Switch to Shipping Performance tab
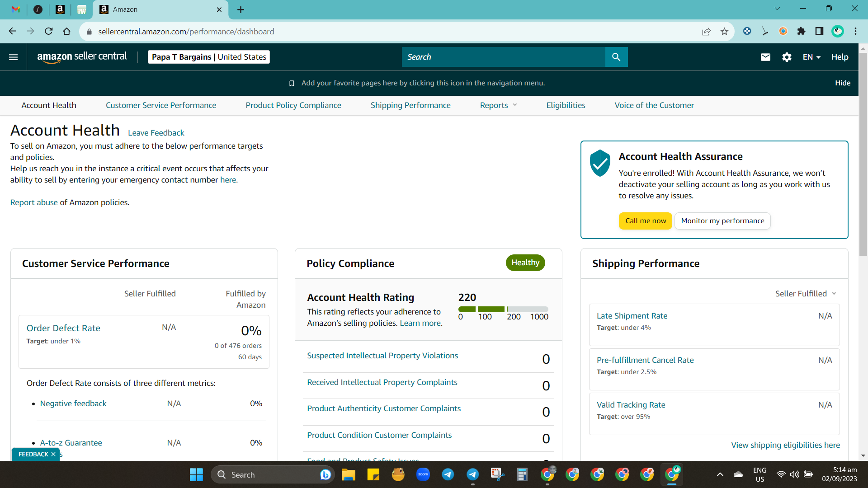 coord(410,105)
